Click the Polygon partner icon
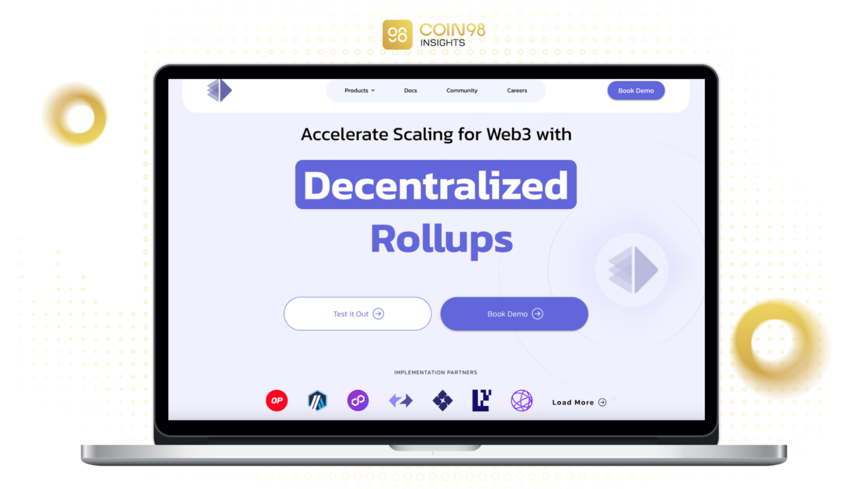This screenshot has width=868, height=489. click(x=358, y=399)
